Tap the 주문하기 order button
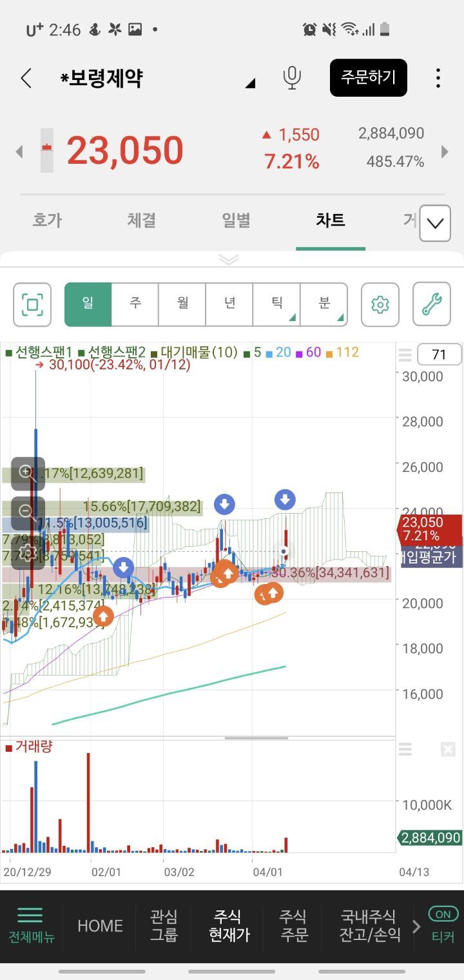 point(369,78)
